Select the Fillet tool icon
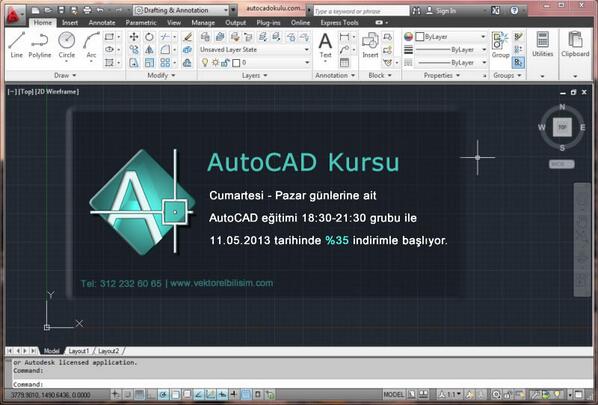This screenshot has width=598, height=405. [165, 50]
